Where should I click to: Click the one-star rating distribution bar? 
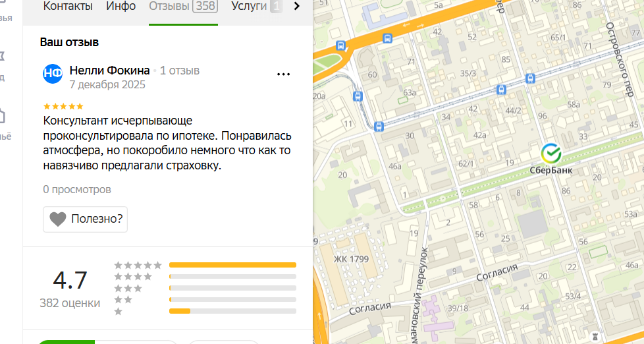click(233, 311)
